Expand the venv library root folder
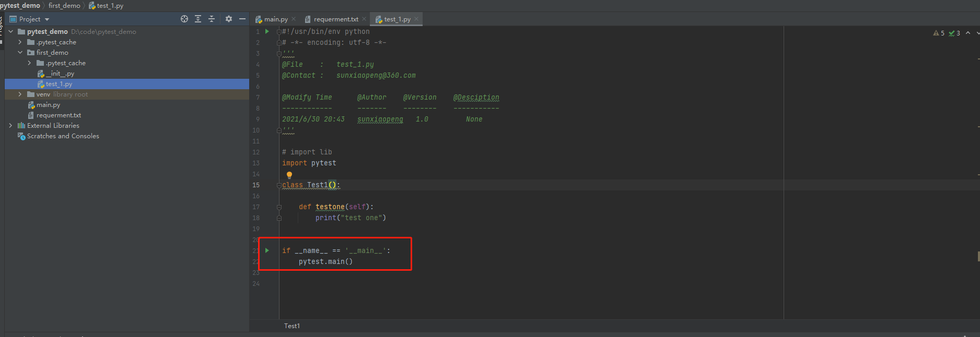 20,94
